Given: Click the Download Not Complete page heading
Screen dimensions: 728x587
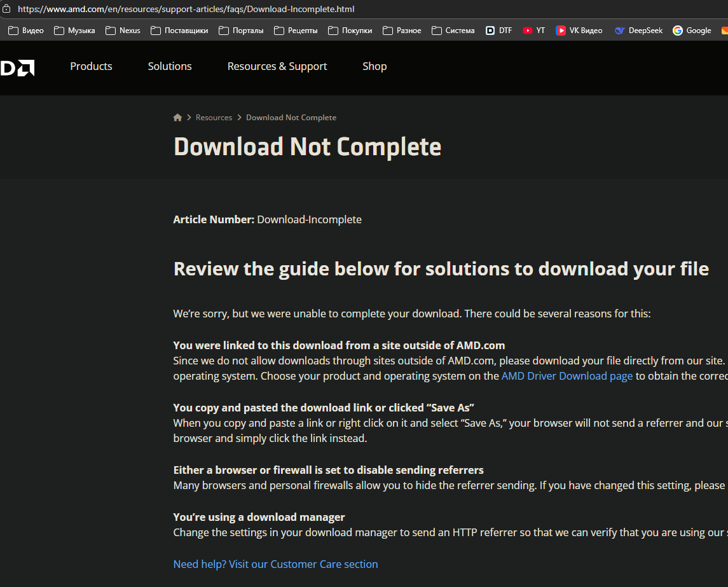Looking at the screenshot, I should (307, 147).
